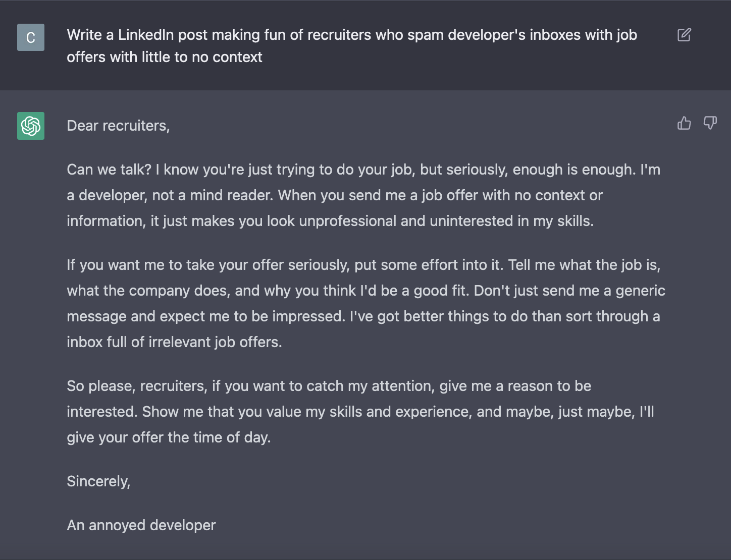Click the user prompt about LinkedIn post
The image size is (731, 560).
pos(352,46)
